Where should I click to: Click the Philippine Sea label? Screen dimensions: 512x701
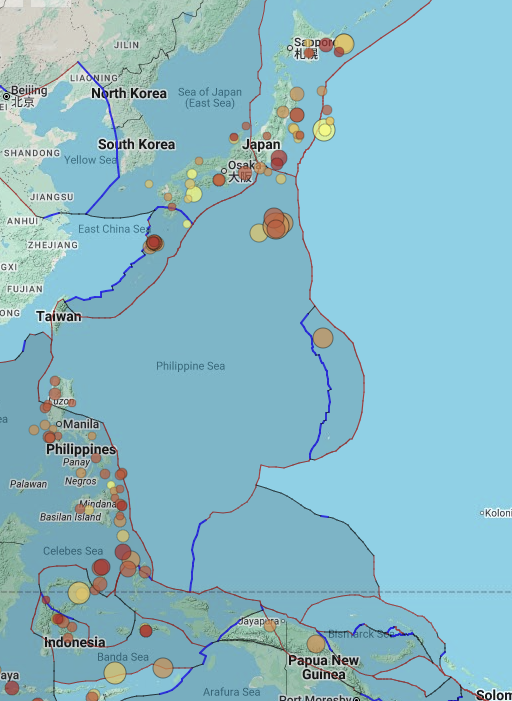coord(190,366)
